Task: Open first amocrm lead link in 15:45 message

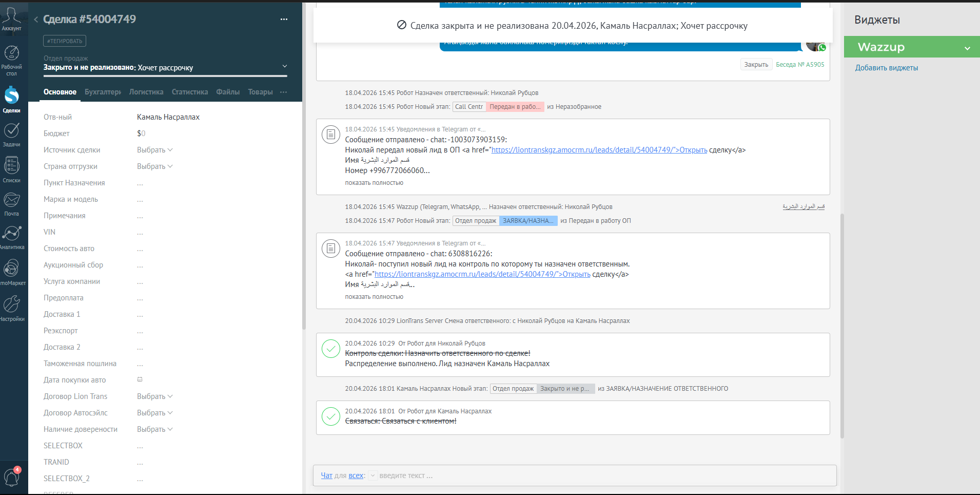Action: tap(599, 150)
